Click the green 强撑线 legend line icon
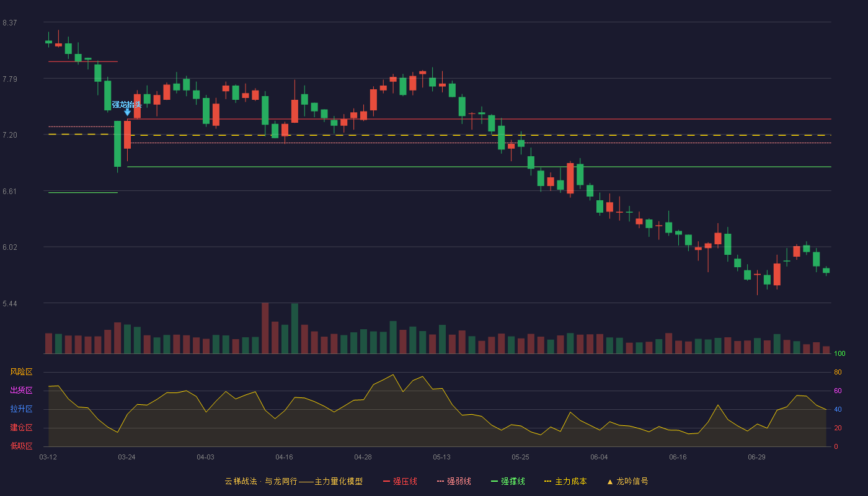Screen dimensions: 868x496 coord(494,481)
